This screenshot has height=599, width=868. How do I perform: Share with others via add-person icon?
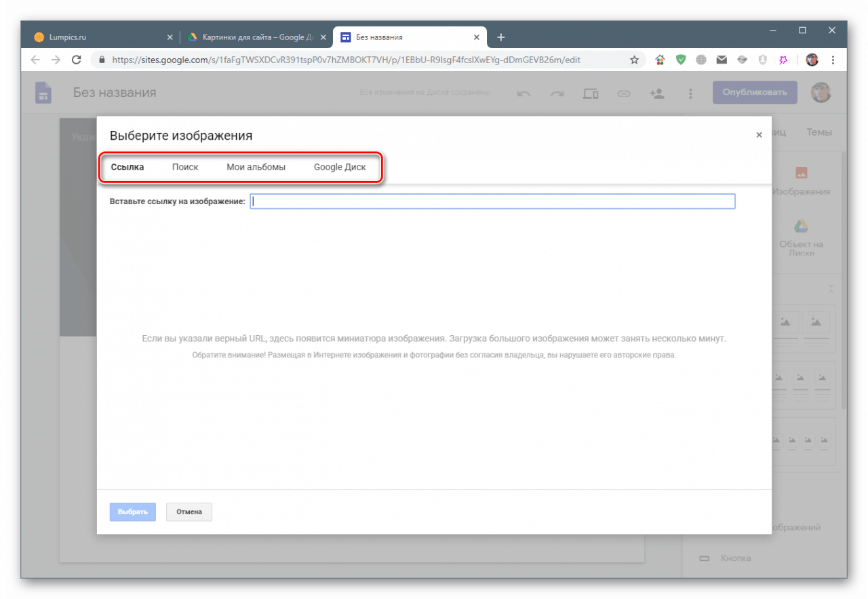click(x=657, y=94)
